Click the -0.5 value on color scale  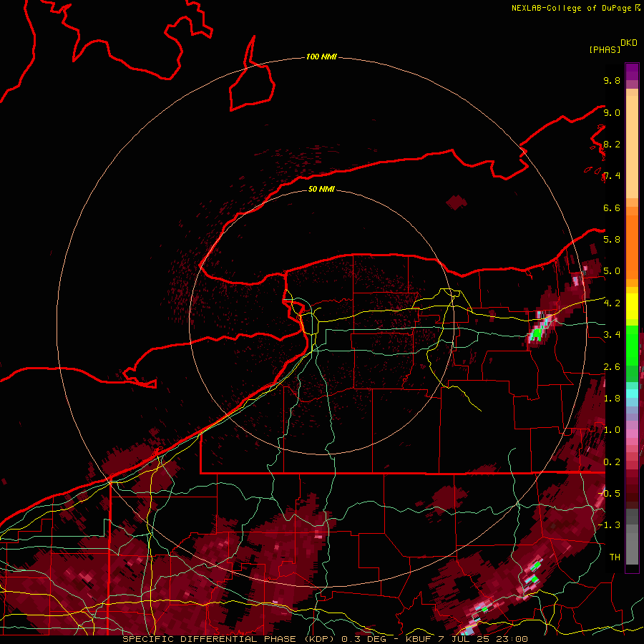pos(610,493)
